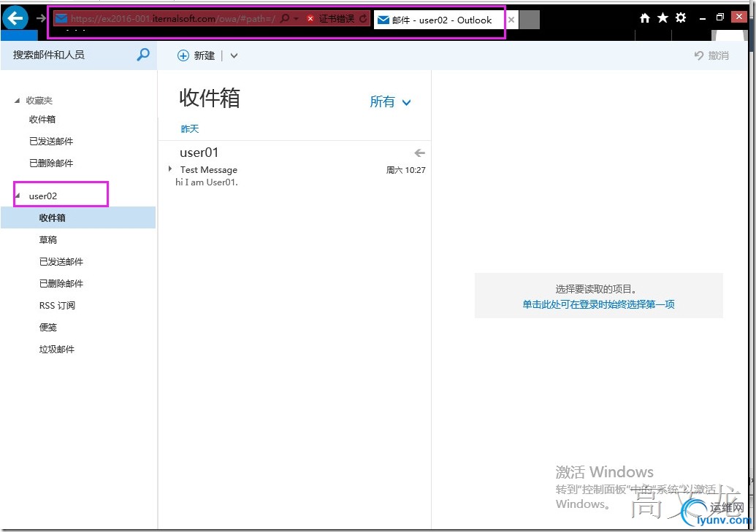Open browser tools gear icon

pyautogui.click(x=681, y=18)
